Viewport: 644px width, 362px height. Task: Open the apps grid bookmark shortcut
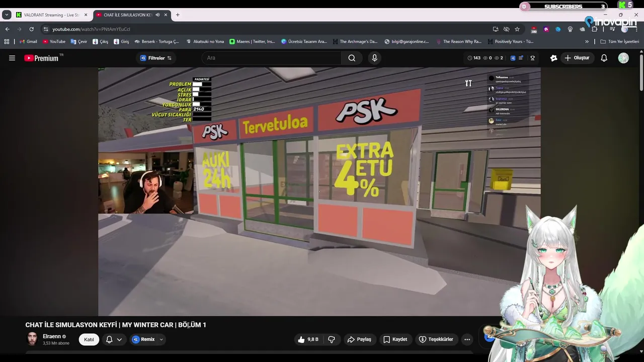tap(7, 42)
